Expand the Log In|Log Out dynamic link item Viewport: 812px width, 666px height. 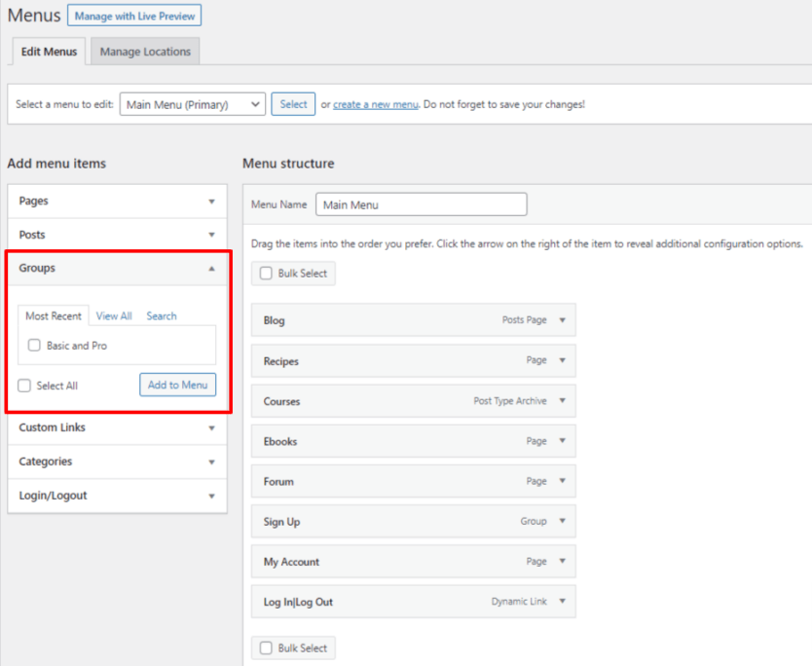(x=562, y=601)
